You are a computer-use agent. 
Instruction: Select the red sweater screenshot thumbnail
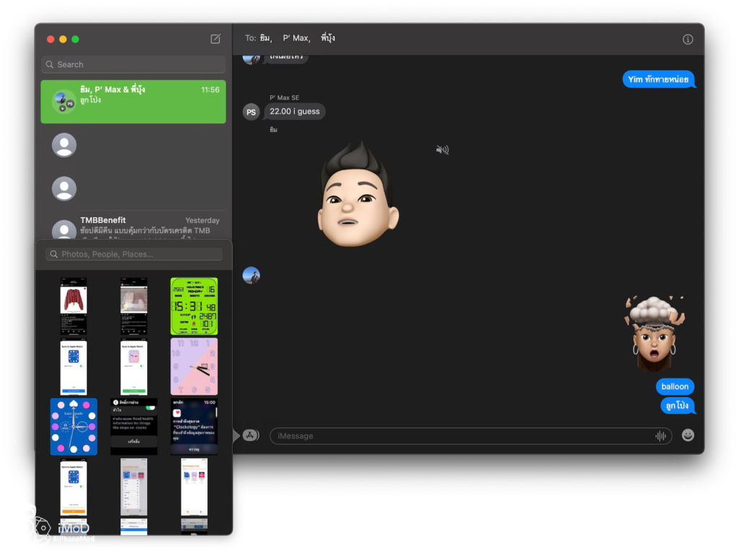coord(74,306)
